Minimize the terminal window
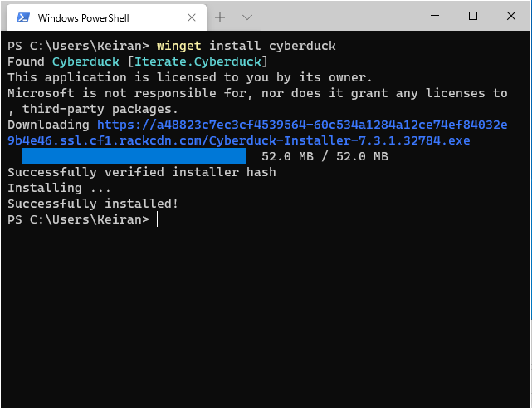 [x=435, y=16]
